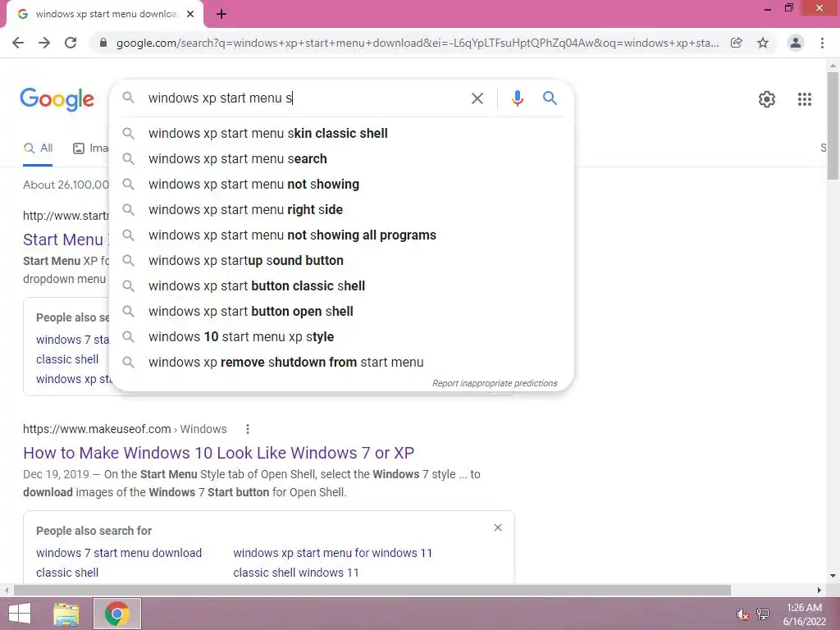The image size is (840, 630).
Task: Dismiss the 'People also search for' box
Action: point(498,527)
